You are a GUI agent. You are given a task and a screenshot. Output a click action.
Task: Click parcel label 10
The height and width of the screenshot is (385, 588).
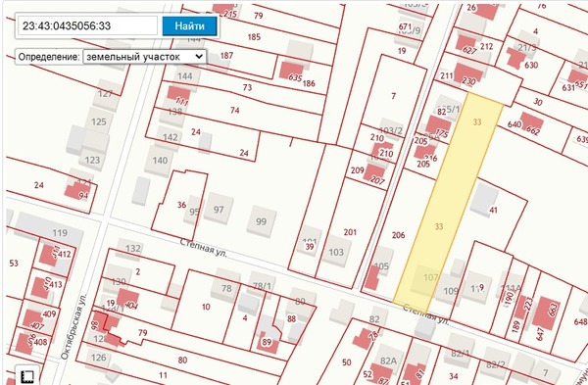tap(206, 307)
